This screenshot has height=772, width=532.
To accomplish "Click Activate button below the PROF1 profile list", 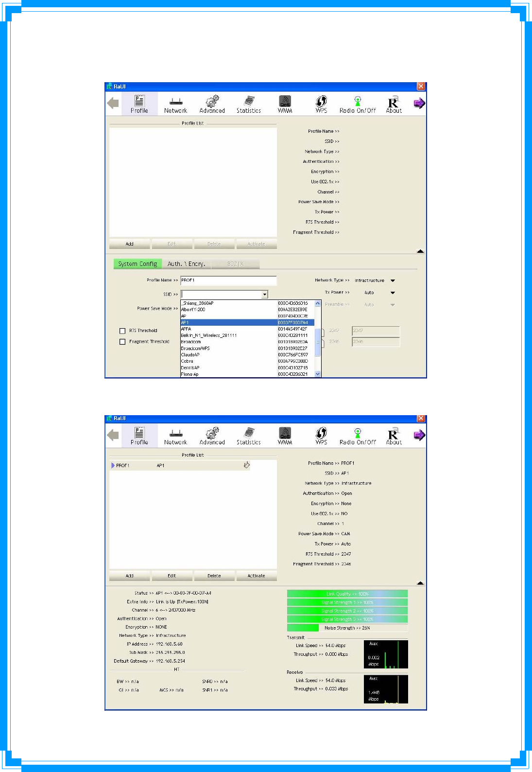I will (x=257, y=576).
